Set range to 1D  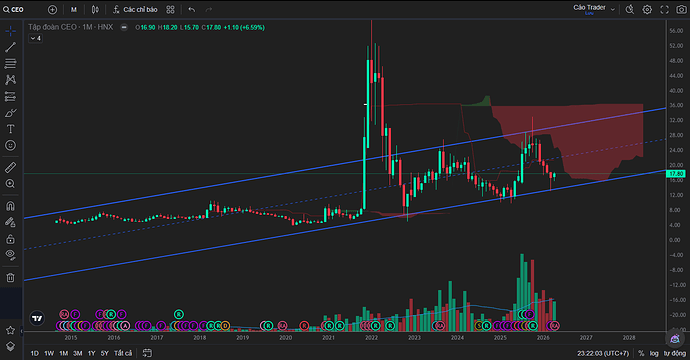click(34, 353)
